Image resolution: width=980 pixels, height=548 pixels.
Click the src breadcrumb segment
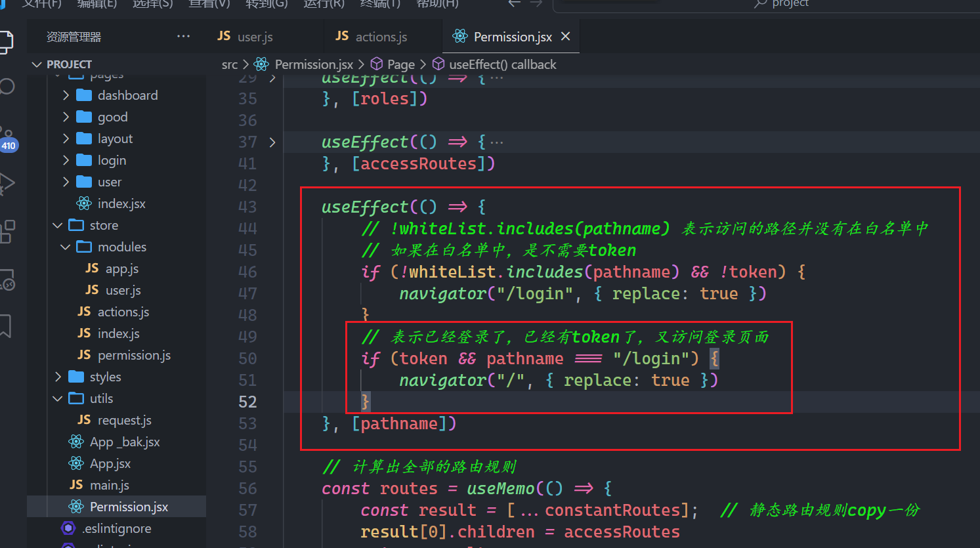pyautogui.click(x=230, y=64)
